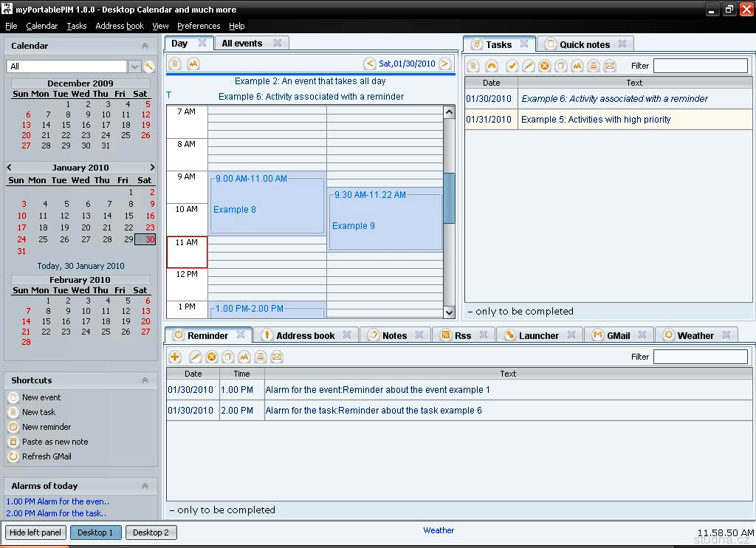Click the email envelope icon in Tasks toolbar
The width and height of the screenshot is (756, 548).
(610, 66)
